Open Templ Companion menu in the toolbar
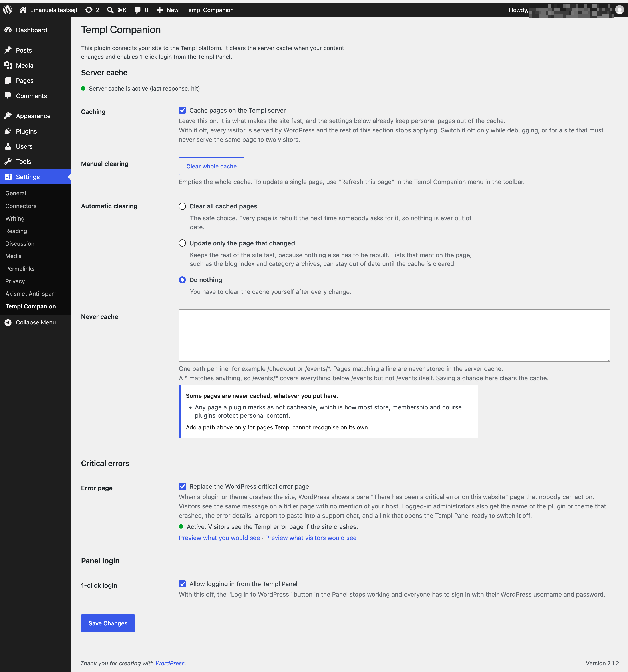Screen dimensions: 628x672 pos(209,10)
